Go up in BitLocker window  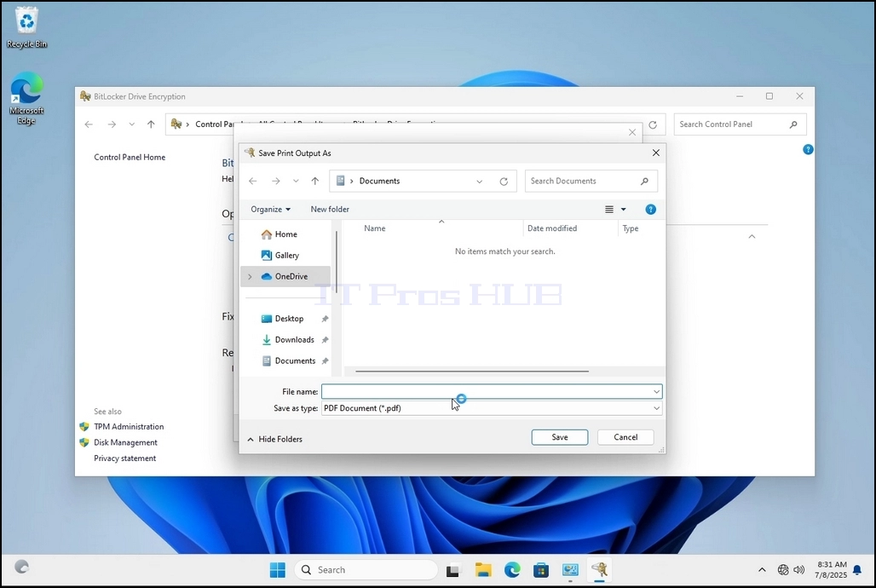coord(151,124)
